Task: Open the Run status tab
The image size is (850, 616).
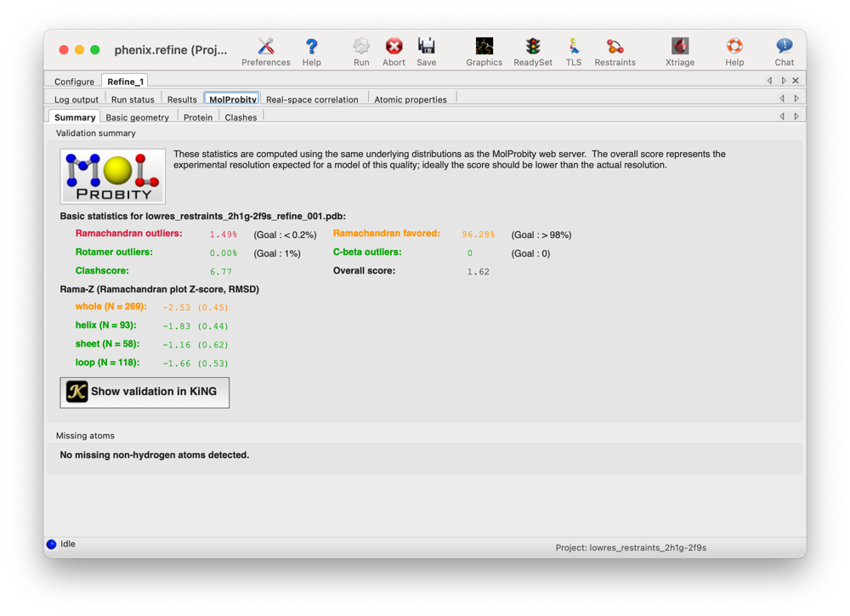Action: tap(133, 99)
